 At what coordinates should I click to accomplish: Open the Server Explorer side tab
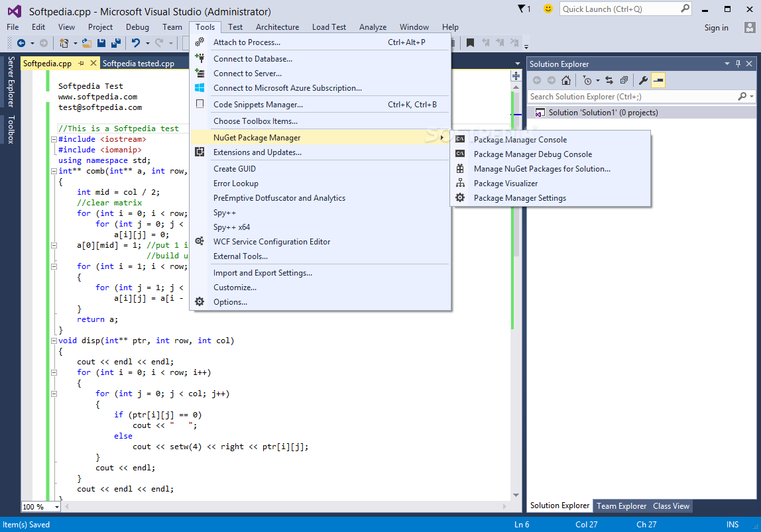pyautogui.click(x=11, y=81)
